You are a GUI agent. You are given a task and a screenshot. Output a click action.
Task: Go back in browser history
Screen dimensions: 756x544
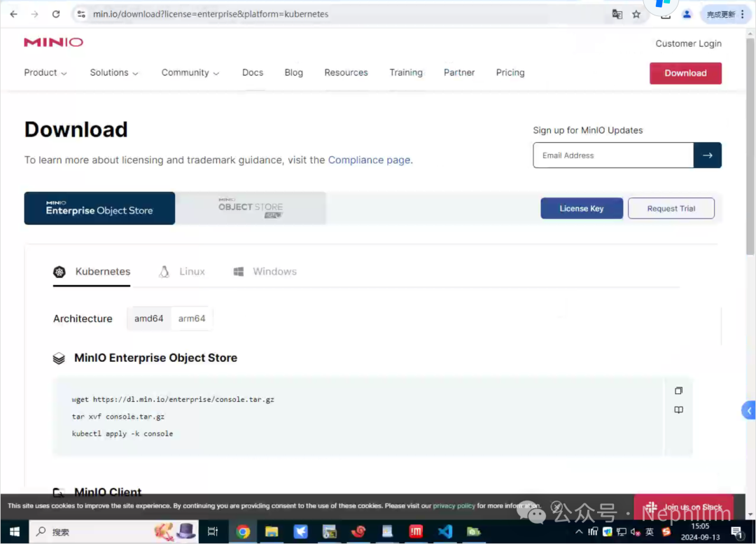click(x=13, y=14)
